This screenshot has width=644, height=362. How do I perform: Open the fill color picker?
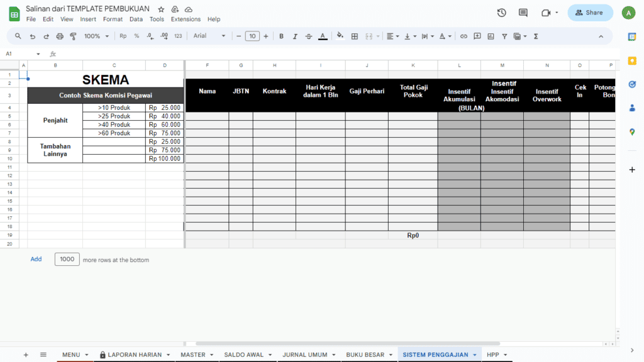click(340, 36)
